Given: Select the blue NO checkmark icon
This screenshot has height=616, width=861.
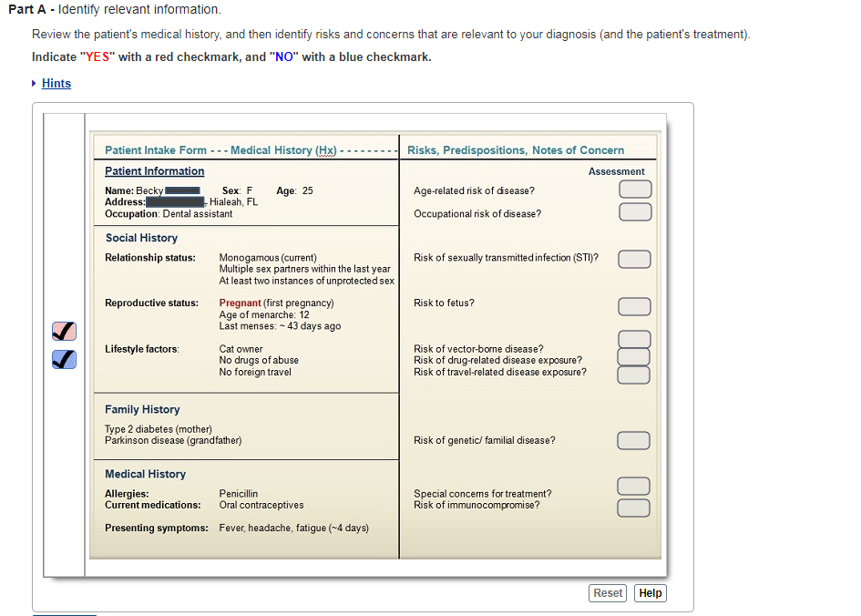Looking at the screenshot, I should [x=63, y=359].
